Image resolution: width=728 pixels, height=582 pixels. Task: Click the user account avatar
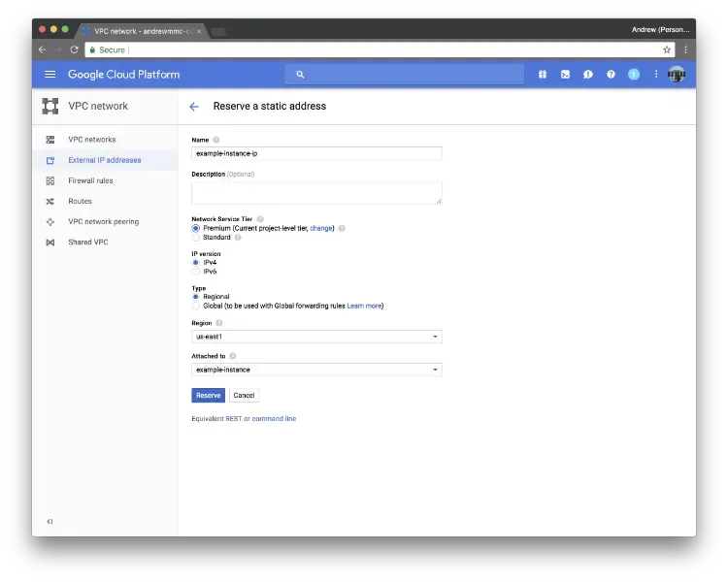[676, 75]
